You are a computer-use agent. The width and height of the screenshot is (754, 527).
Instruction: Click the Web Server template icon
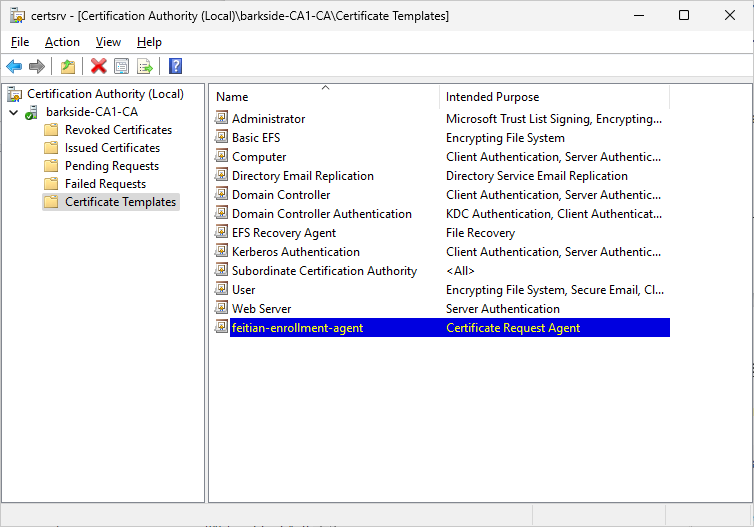[x=222, y=309]
